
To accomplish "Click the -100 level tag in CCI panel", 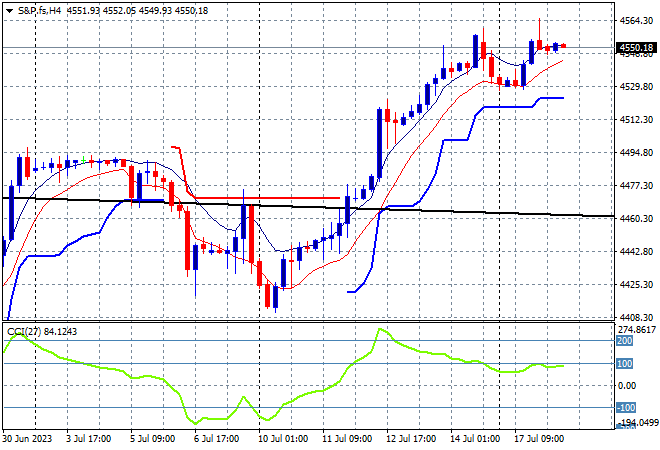I will (x=625, y=407).
